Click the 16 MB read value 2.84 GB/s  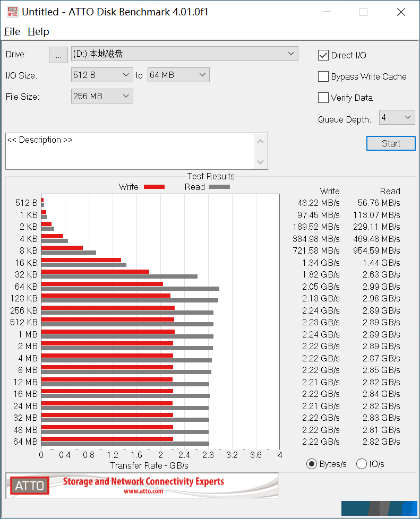[x=382, y=394]
